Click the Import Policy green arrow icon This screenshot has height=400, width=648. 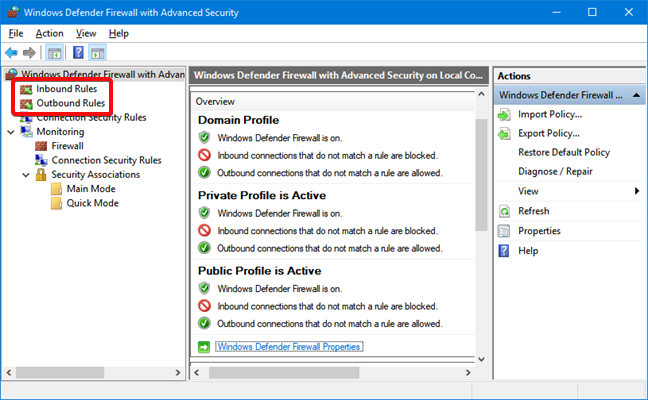504,115
